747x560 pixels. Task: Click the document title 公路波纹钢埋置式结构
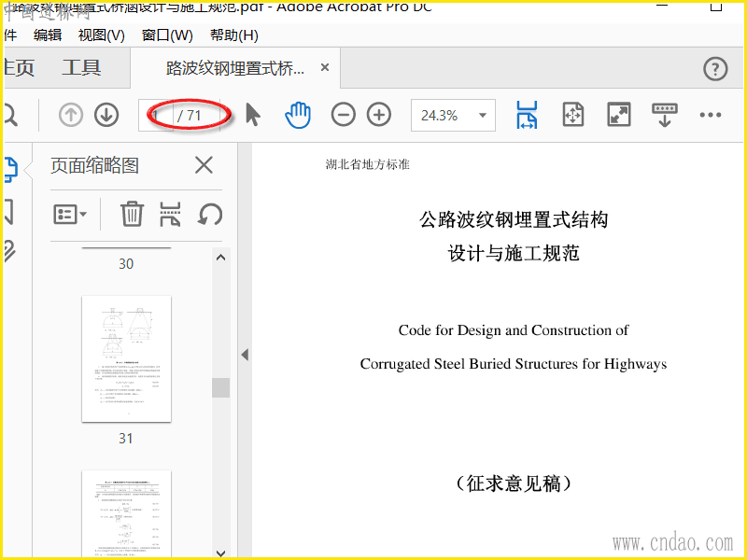coord(514,220)
